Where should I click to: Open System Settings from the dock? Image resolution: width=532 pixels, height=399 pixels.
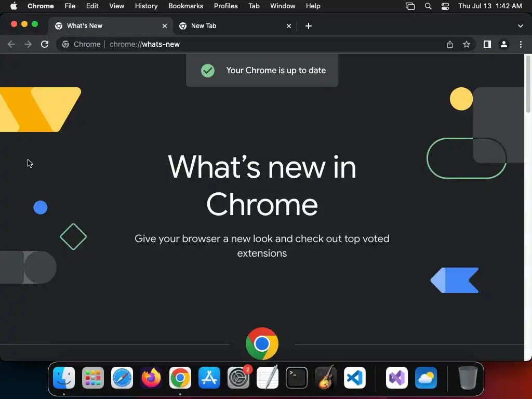tap(238, 378)
